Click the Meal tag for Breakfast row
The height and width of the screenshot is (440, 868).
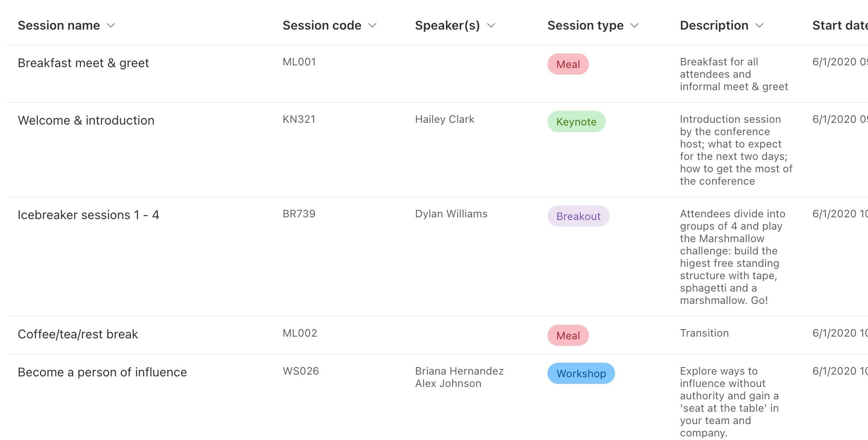pyautogui.click(x=568, y=64)
